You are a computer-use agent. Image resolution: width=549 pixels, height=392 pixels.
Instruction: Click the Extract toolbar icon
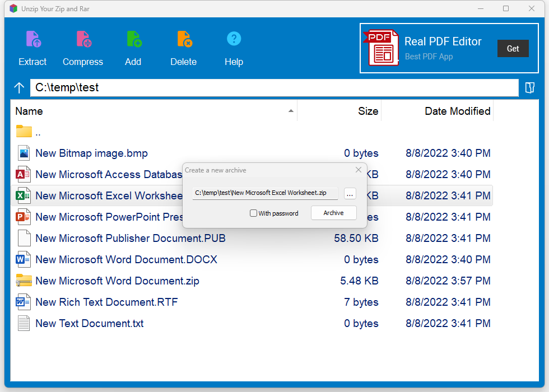pyautogui.click(x=33, y=39)
